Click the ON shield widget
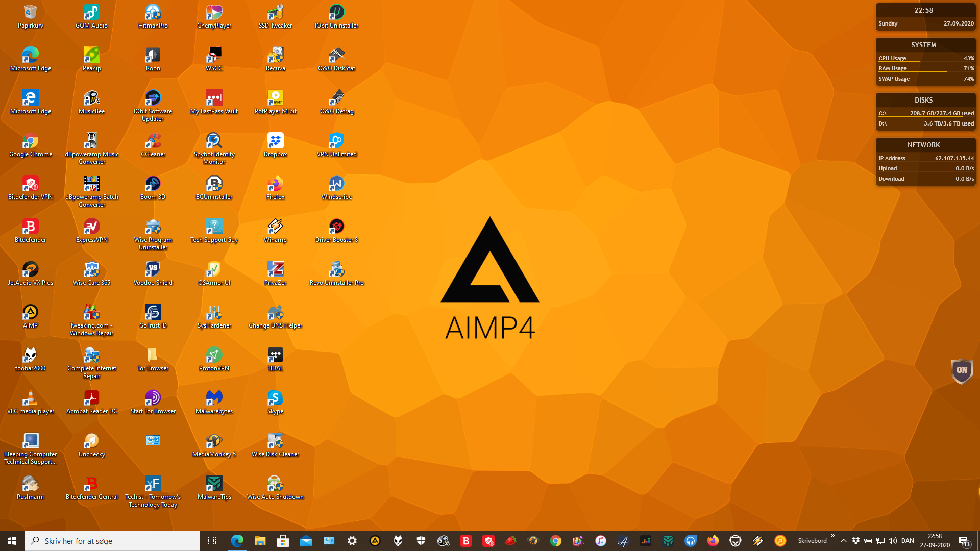Screen dimensions: 980x551 (x=962, y=370)
